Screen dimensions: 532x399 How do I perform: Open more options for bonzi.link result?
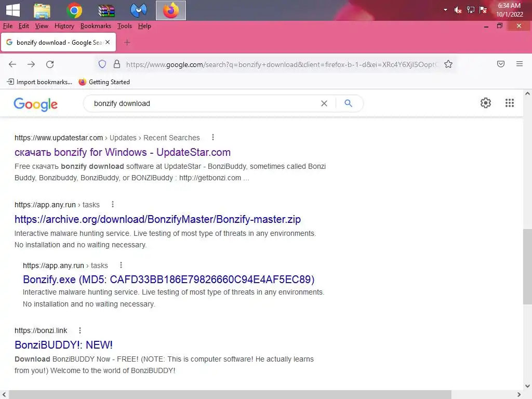[x=79, y=330]
